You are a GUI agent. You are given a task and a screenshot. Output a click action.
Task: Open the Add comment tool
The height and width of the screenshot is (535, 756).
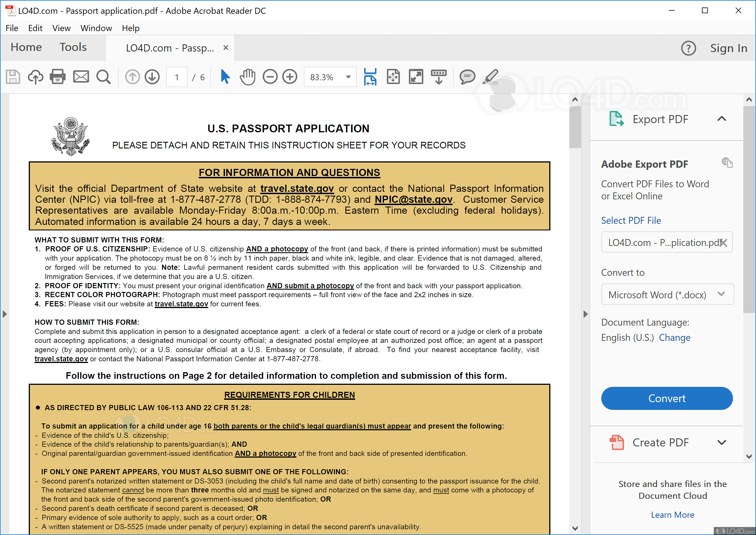pyautogui.click(x=467, y=77)
